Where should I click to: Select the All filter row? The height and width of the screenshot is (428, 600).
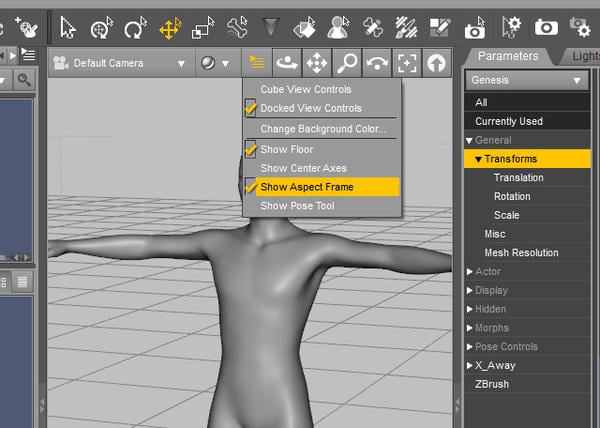point(527,102)
